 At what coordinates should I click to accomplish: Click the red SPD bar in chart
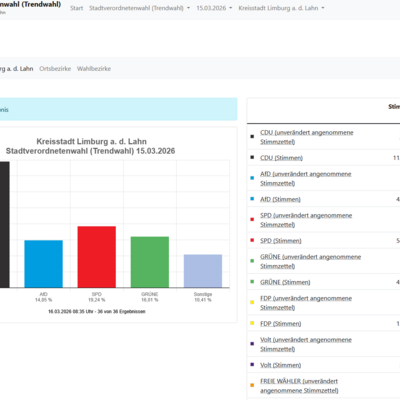97,257
